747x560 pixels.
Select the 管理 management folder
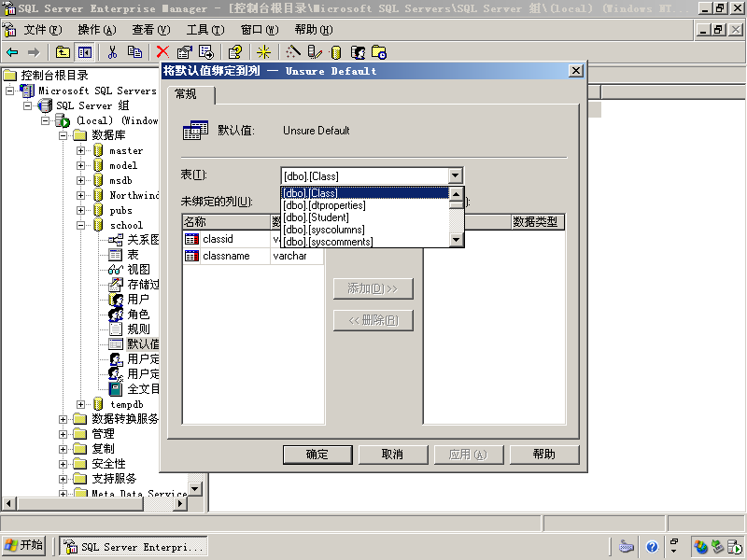[103, 434]
